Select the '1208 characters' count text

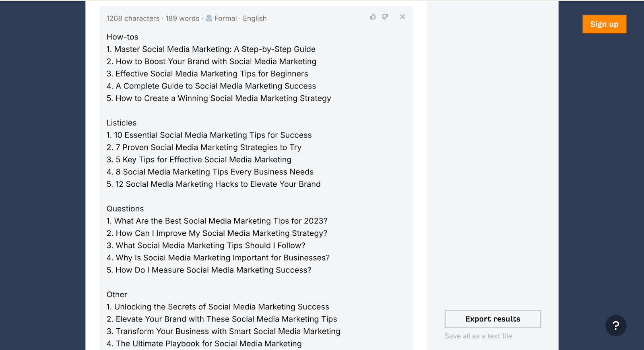133,19
